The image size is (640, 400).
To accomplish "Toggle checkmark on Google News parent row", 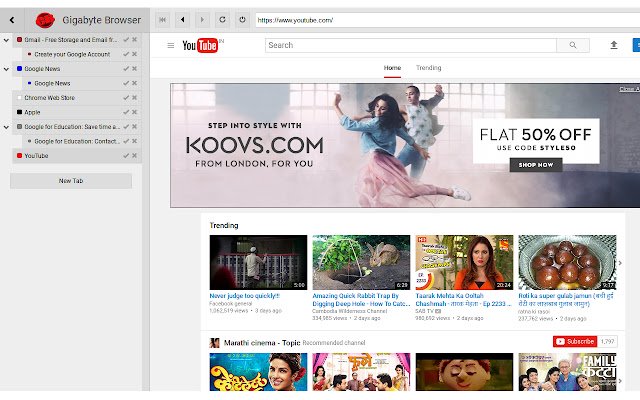I will (x=126, y=69).
